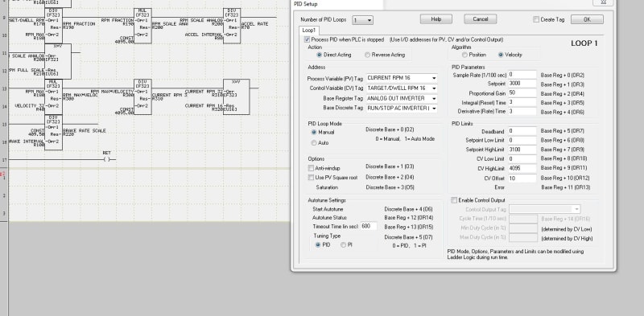Click the Help button
Screen dimensions: 644x316
[436, 19]
